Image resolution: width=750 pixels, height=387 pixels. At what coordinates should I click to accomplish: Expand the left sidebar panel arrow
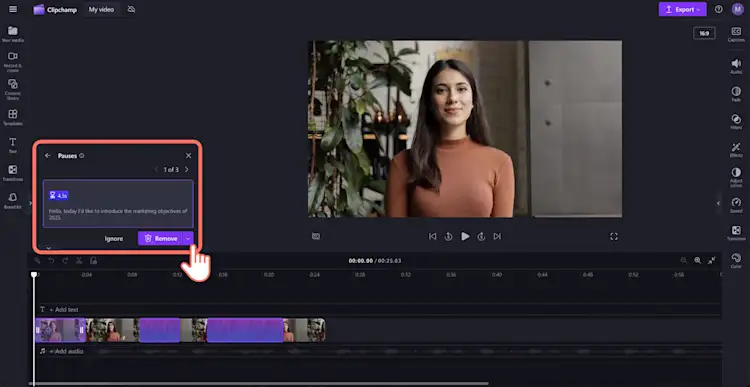point(30,203)
